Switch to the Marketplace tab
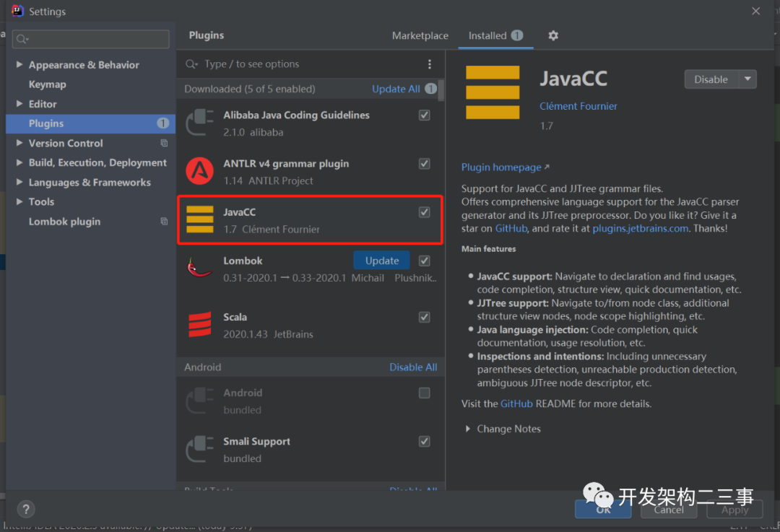780x532 pixels. point(420,36)
